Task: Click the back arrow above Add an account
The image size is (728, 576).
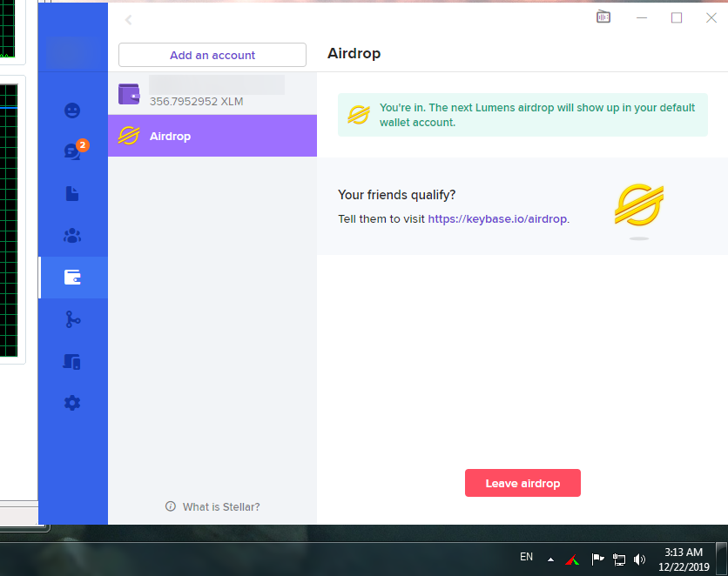Action: pyautogui.click(x=129, y=19)
